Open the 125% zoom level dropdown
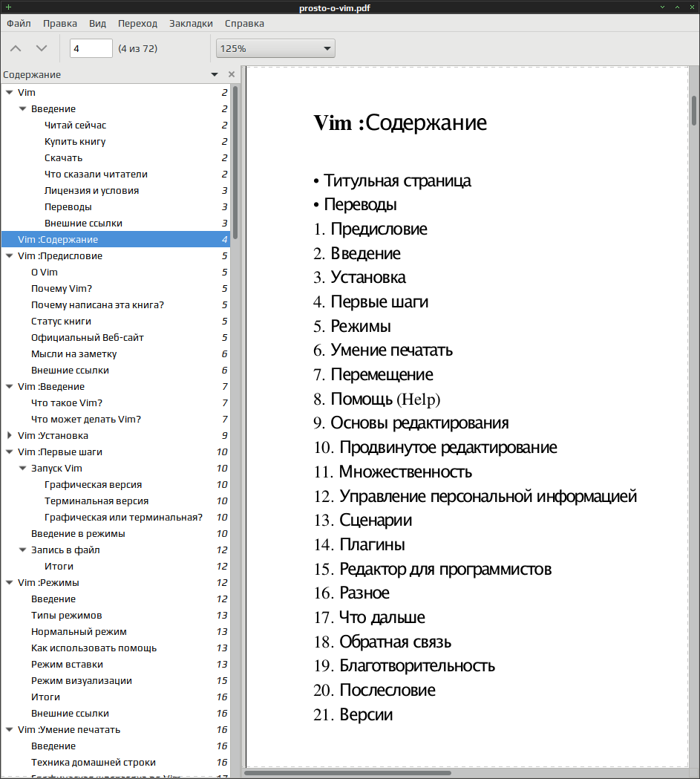Image resolution: width=700 pixels, height=779 pixels. 275,49
